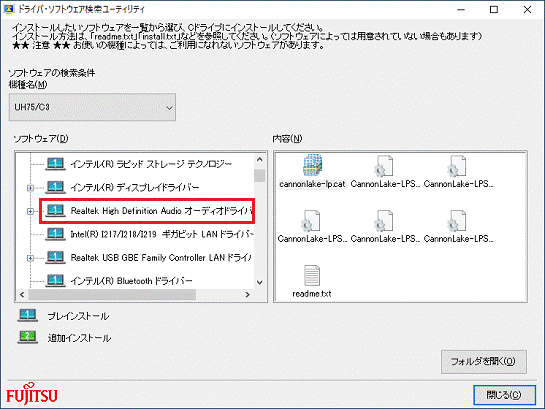Click the 機種名(M) label
Screen dimensions: 545x409
(28, 84)
